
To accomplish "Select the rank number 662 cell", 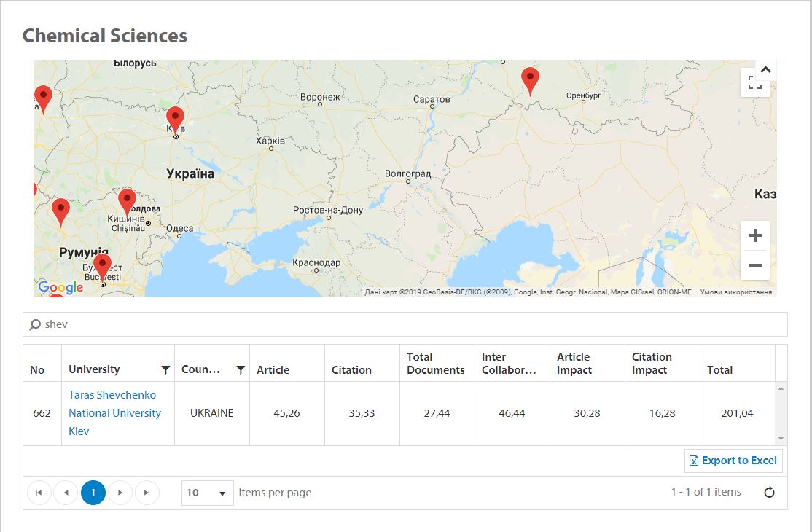I will click(42, 413).
